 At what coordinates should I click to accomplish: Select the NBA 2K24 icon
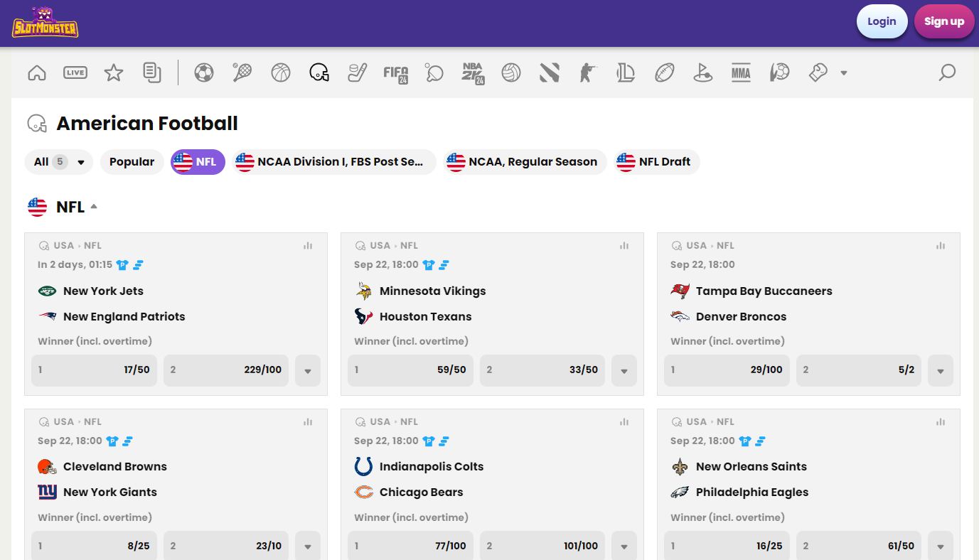(473, 73)
